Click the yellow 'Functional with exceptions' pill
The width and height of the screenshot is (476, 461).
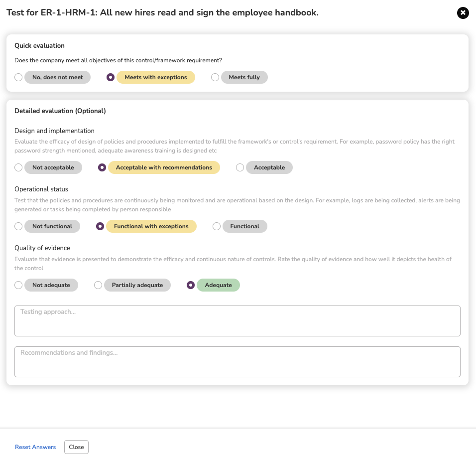[151, 226]
